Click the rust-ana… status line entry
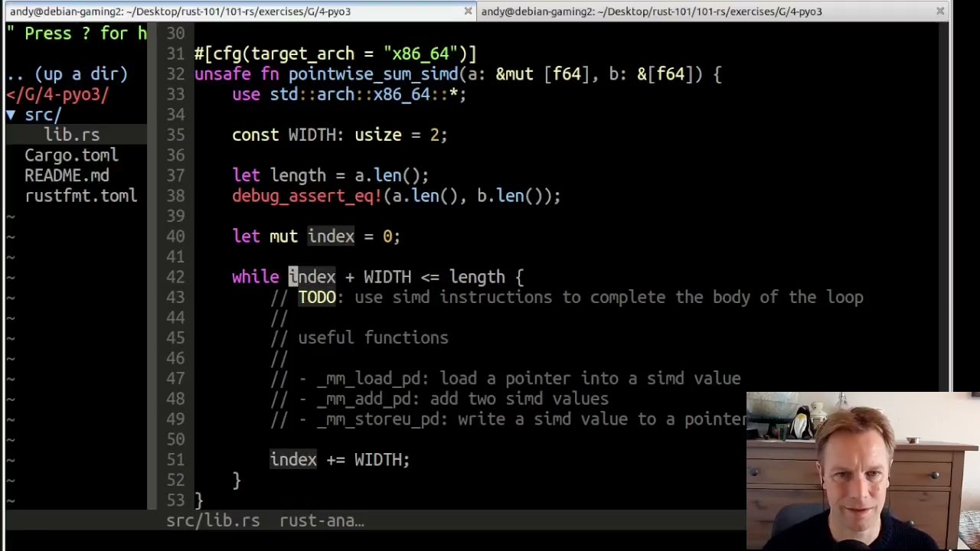The height and width of the screenshot is (551, 980). pyautogui.click(x=322, y=520)
